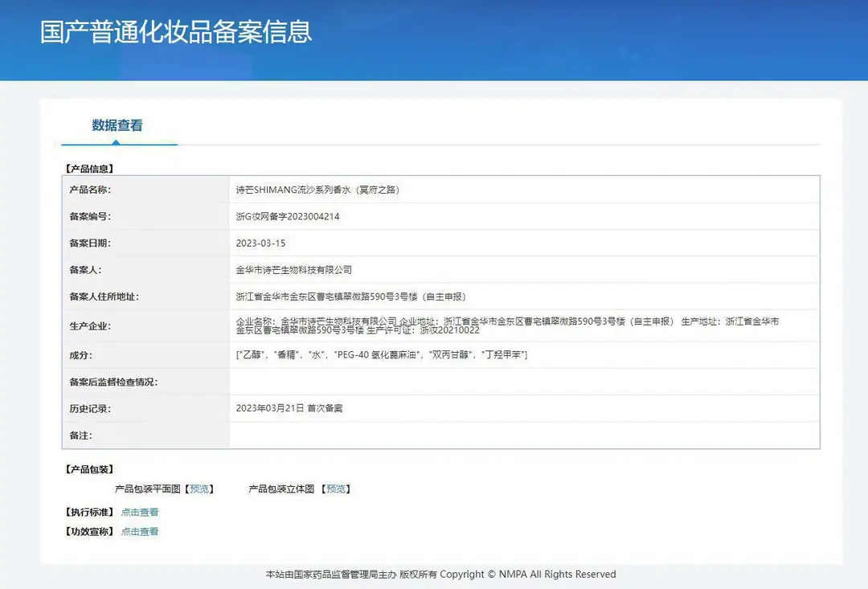868x589 pixels.
Task: Open the 数据查看 tab
Action: pyautogui.click(x=117, y=125)
